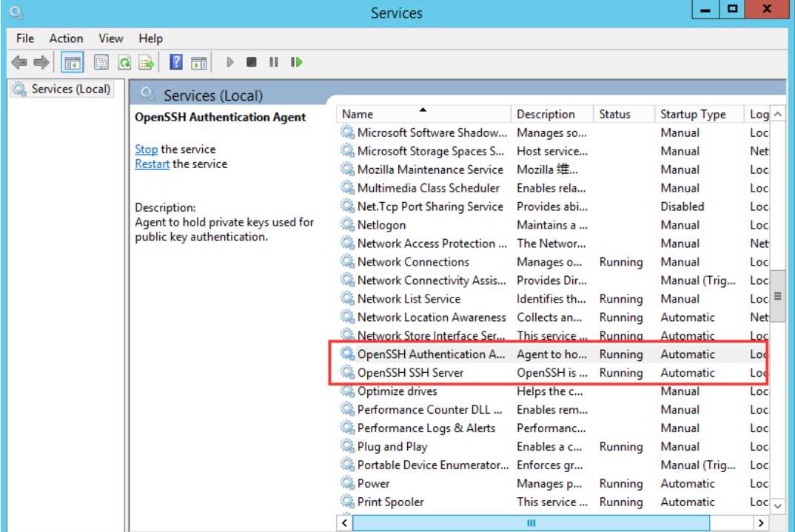Select Network Location Awareness service
Viewport: 795px width, 532px height.
(x=432, y=317)
